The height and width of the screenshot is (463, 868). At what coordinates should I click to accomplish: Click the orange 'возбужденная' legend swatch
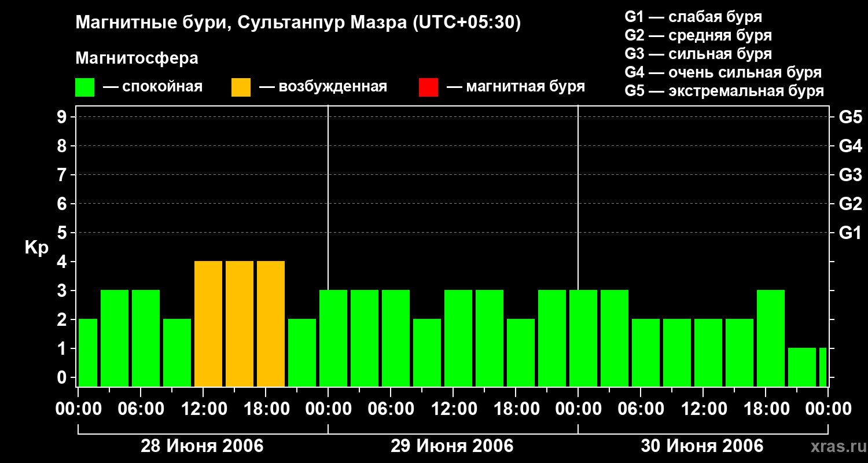(x=241, y=87)
